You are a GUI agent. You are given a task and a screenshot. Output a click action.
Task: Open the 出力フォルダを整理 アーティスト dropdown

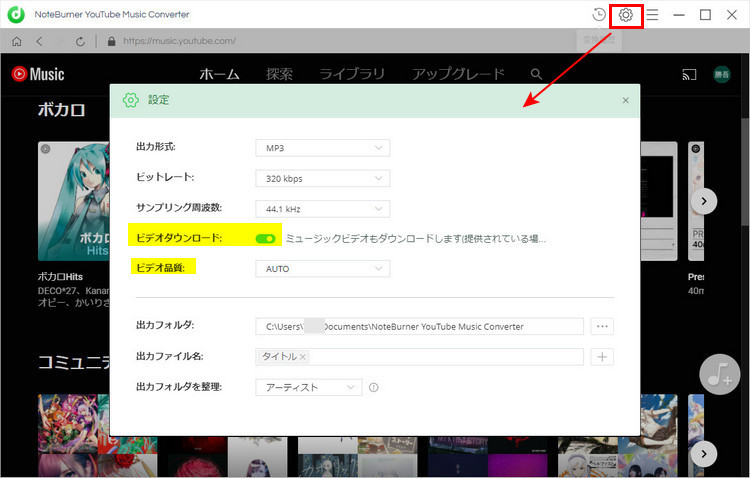coord(309,388)
